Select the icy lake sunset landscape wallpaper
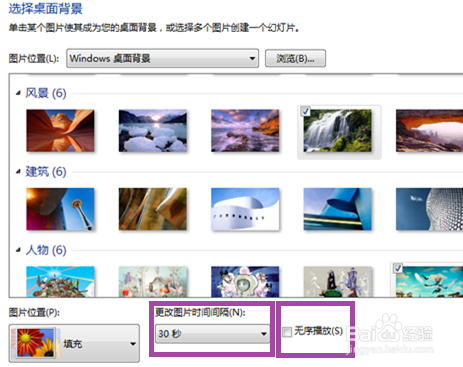 coord(153,131)
